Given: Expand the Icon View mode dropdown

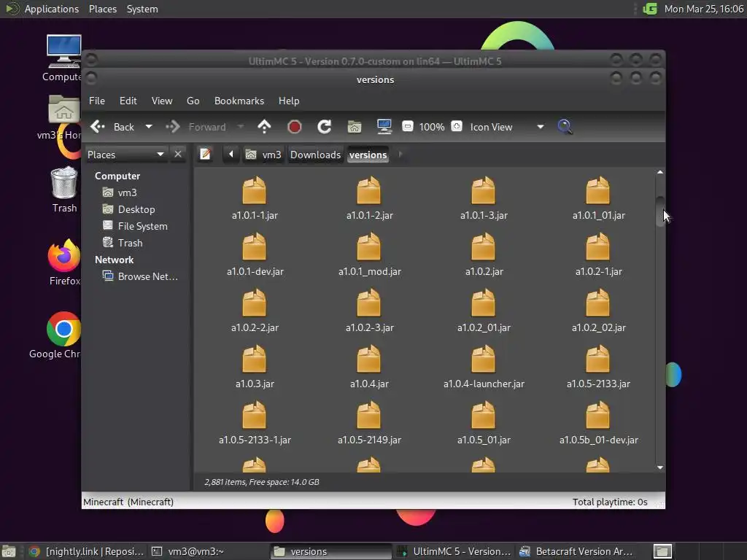Looking at the screenshot, I should tap(540, 127).
